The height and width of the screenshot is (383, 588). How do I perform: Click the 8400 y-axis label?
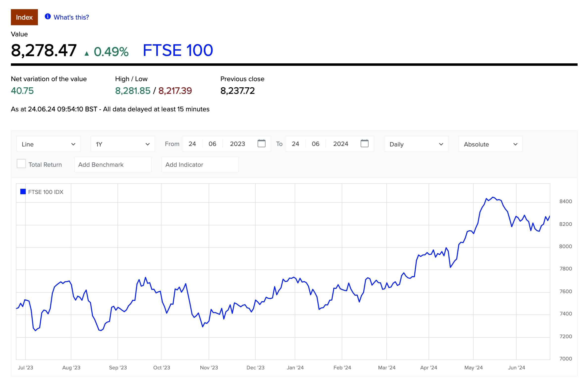566,201
